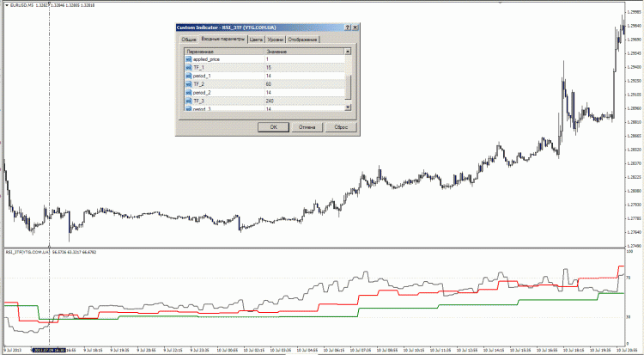Go to the Уровни tab
This screenshot has height=355, width=644.
point(276,40)
